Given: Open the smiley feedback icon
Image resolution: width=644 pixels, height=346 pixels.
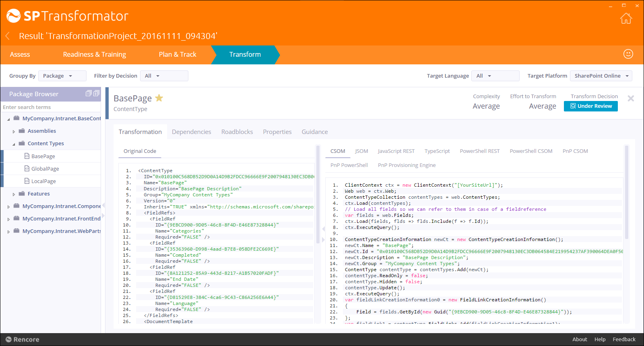Looking at the screenshot, I should pos(628,54).
